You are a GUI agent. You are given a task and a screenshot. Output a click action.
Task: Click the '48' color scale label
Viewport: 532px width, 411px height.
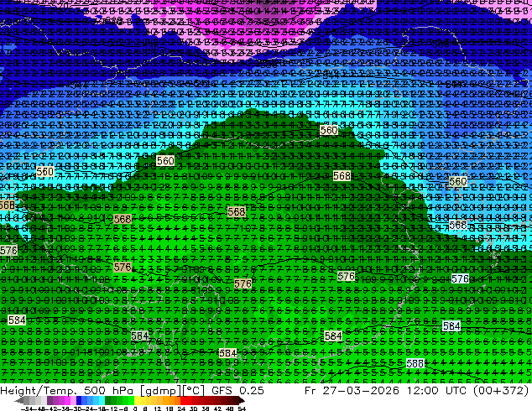[229, 409]
